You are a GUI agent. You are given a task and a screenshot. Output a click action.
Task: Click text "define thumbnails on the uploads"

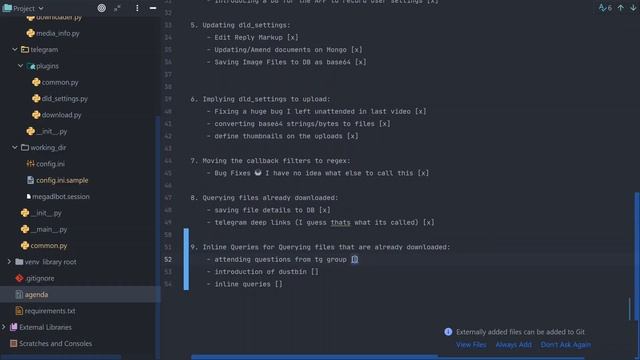click(278, 136)
